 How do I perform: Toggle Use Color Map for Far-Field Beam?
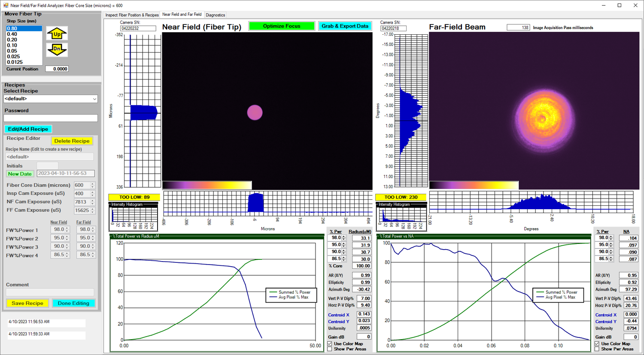coord(597,344)
